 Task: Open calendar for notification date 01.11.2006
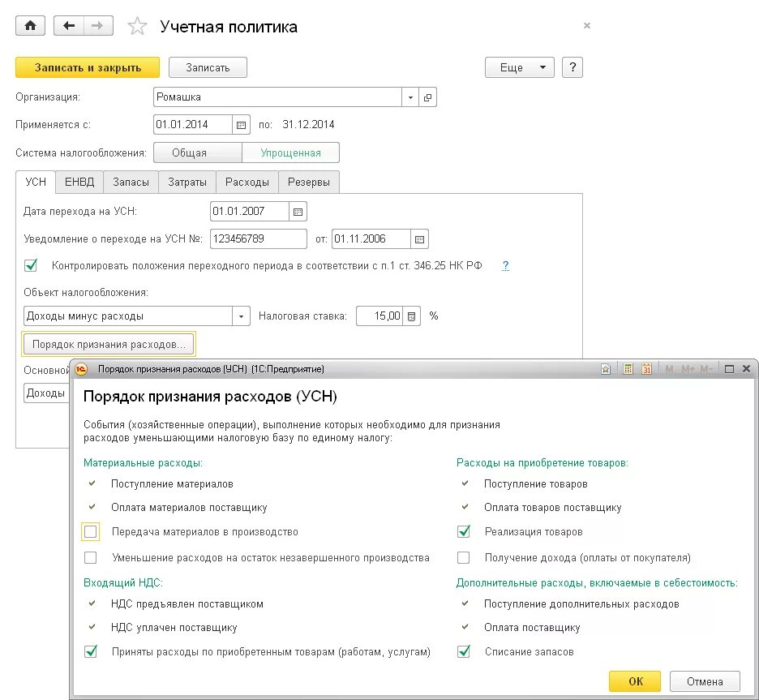point(420,239)
